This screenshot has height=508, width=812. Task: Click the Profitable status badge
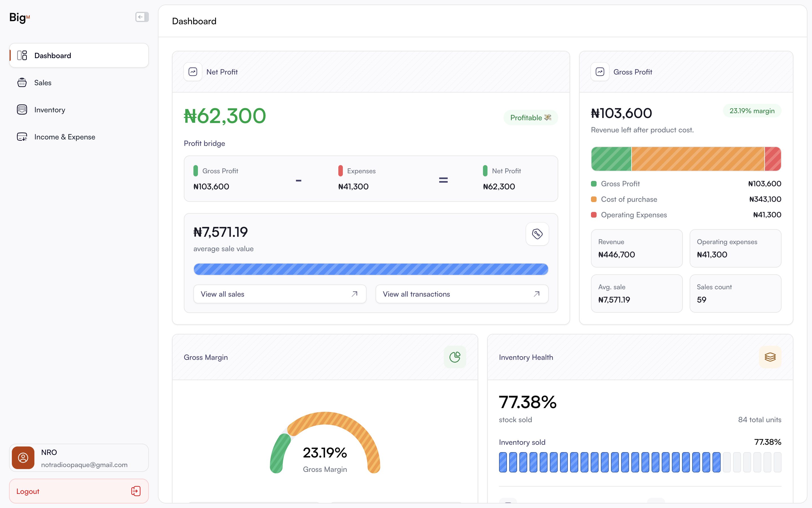(x=531, y=118)
